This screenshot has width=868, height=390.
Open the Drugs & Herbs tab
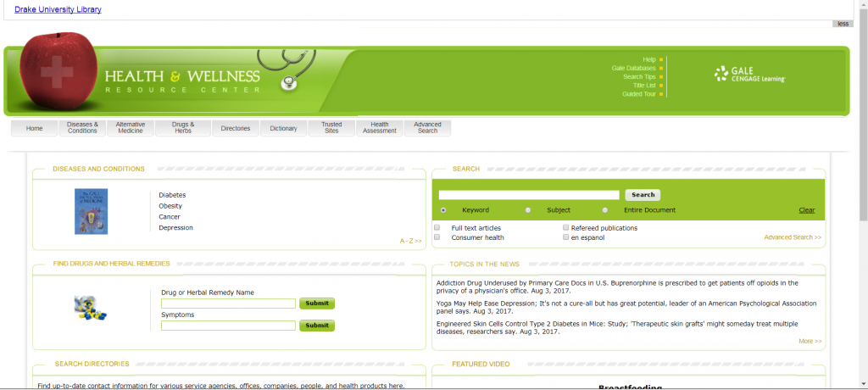[183, 128]
